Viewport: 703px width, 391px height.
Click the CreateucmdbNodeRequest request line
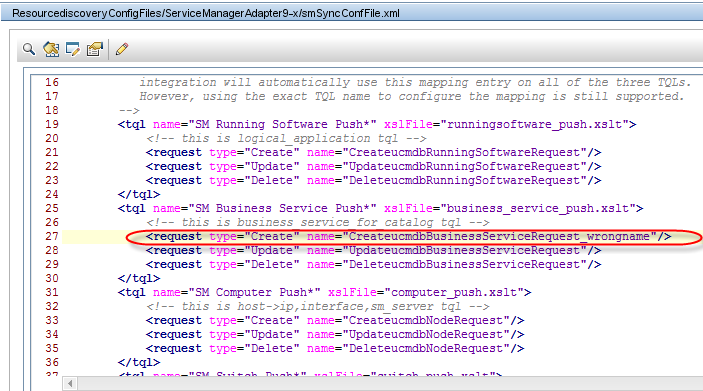click(x=335, y=321)
